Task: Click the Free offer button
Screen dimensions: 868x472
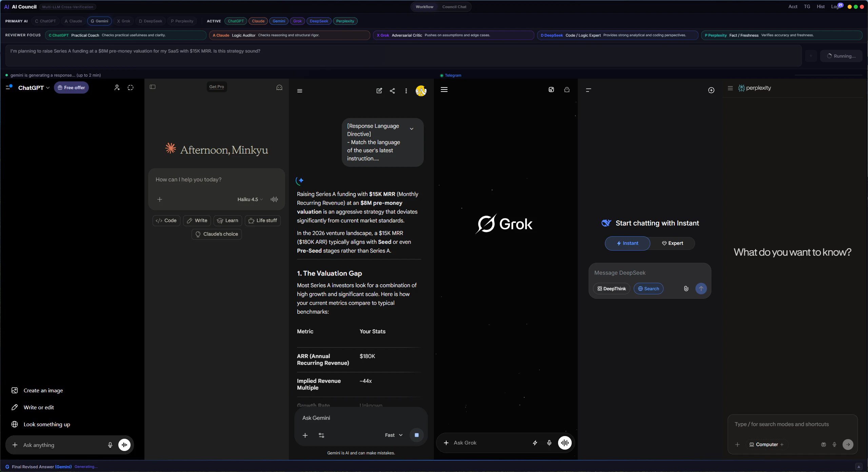Action: coord(71,87)
